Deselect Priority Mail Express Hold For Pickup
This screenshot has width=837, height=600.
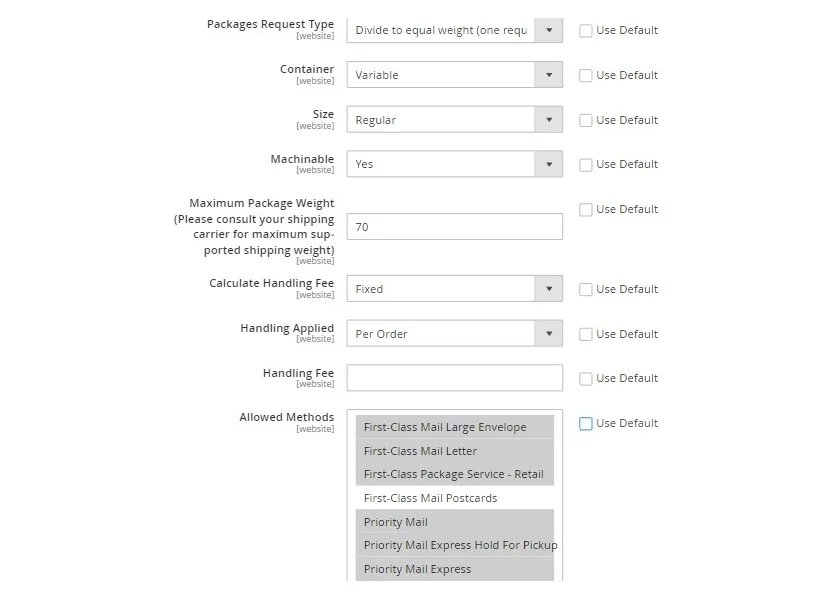click(460, 545)
